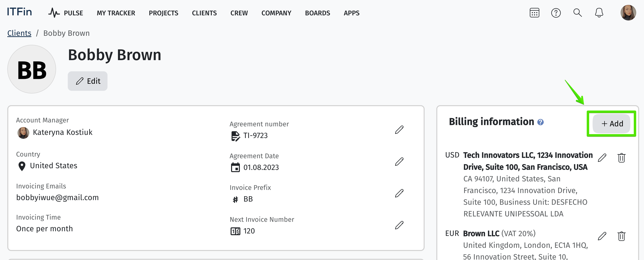The width and height of the screenshot is (644, 260).
Task: Navigate to PROJECTS
Action: [164, 13]
